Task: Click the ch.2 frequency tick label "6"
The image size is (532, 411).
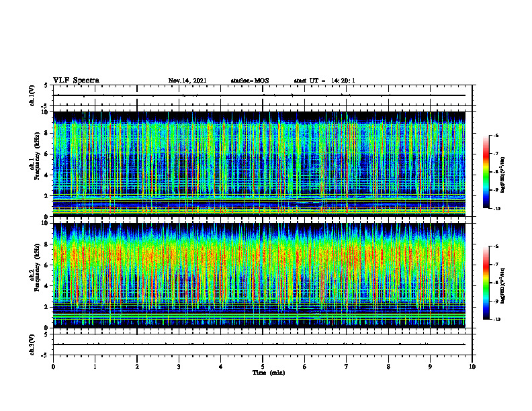Action: click(47, 265)
